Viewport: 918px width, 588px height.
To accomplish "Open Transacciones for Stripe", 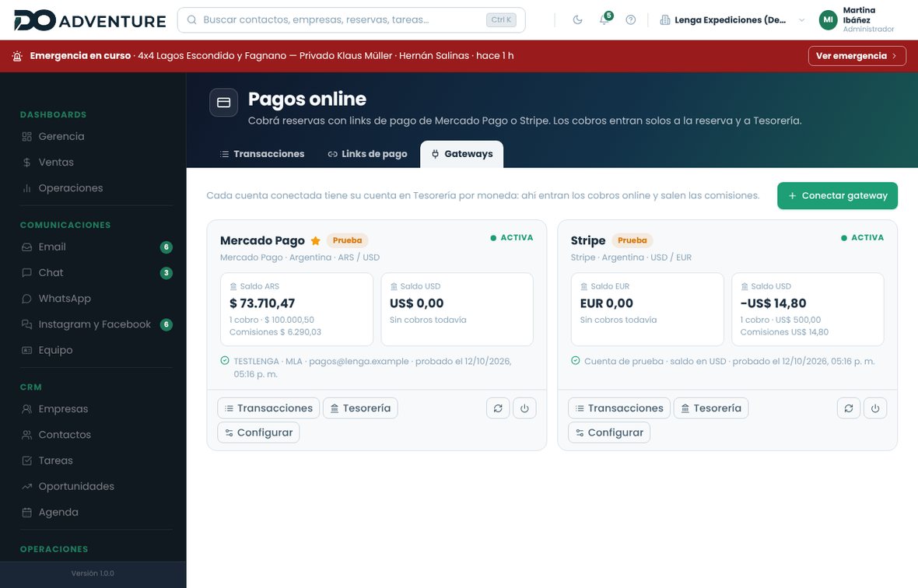I will coord(619,408).
